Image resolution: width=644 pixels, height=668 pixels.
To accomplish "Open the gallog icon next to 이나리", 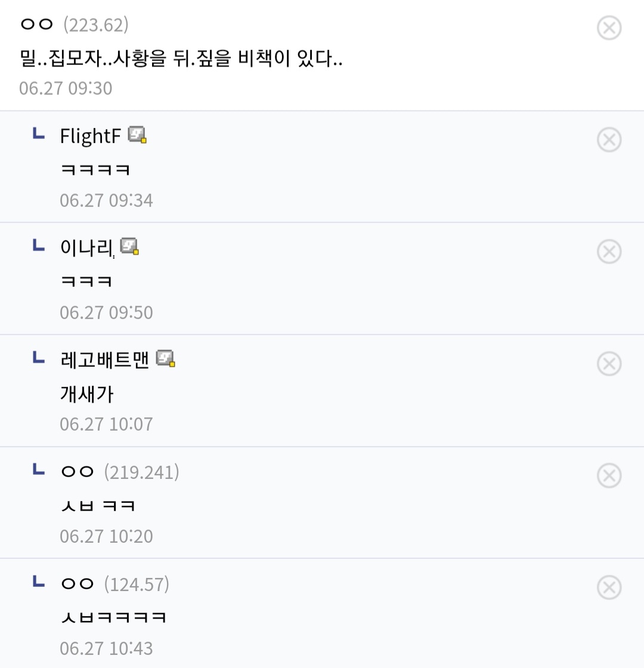I will [129, 246].
